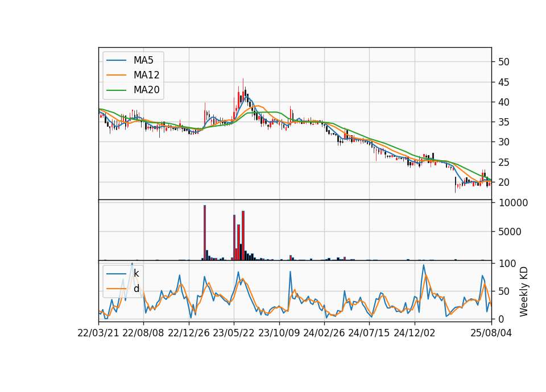Click the 35 price axis tick label
Screen dimensions: 546x392
click(x=504, y=122)
